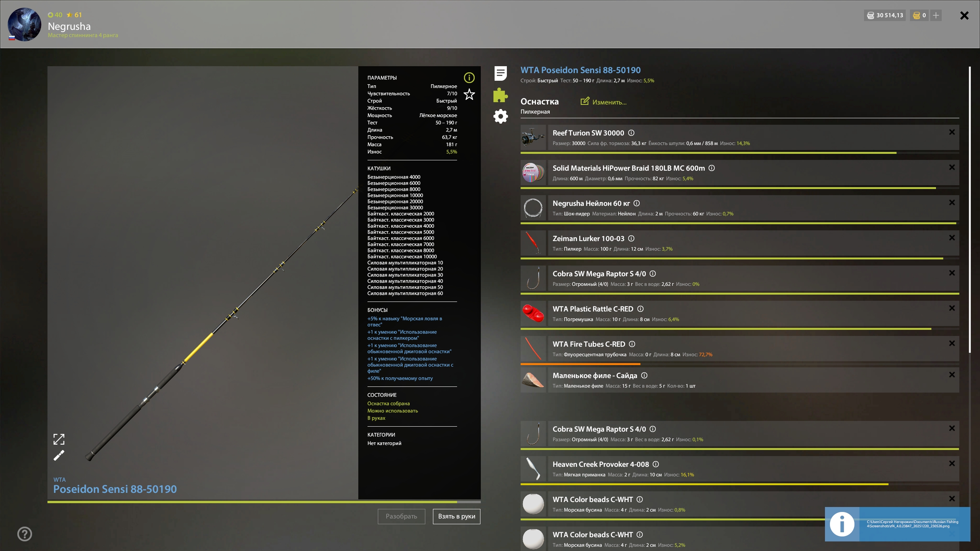Toggle the favorite star for this rod
Image resolution: width=980 pixels, height=551 pixels.
pyautogui.click(x=469, y=94)
